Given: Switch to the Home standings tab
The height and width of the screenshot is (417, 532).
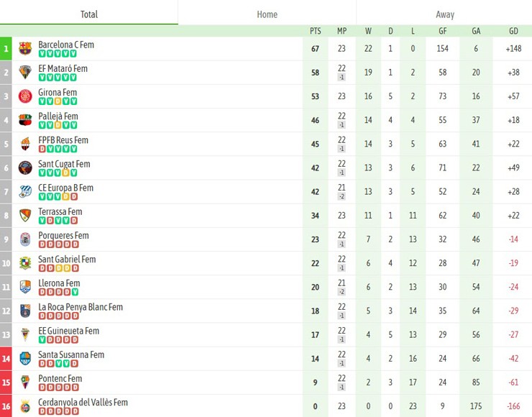Looking at the screenshot, I should coord(267,14).
